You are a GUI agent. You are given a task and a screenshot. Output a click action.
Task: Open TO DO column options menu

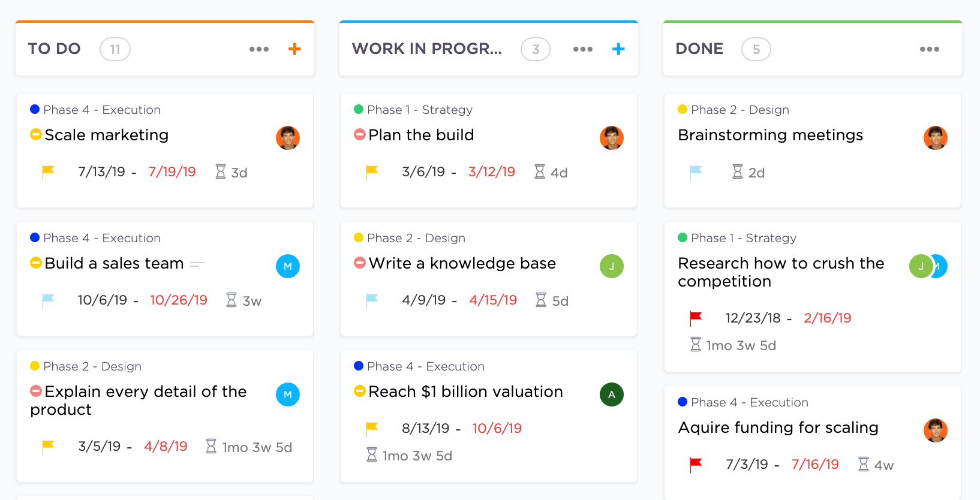click(x=259, y=49)
